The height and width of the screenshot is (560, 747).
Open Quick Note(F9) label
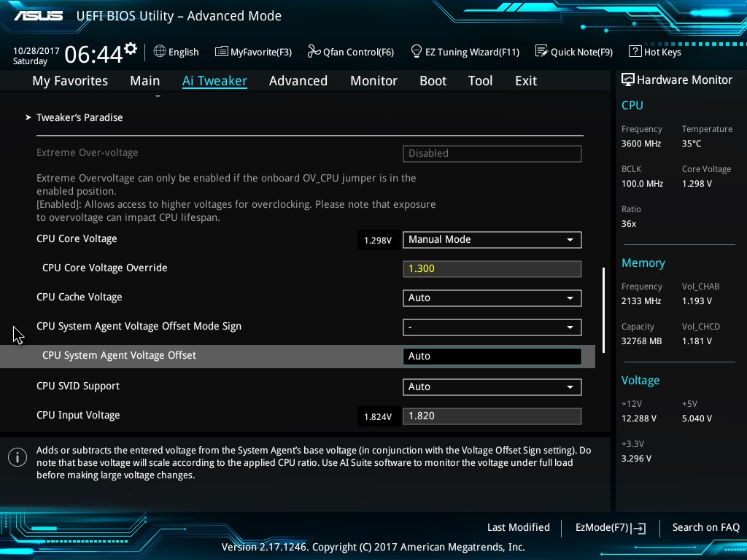coord(581,52)
